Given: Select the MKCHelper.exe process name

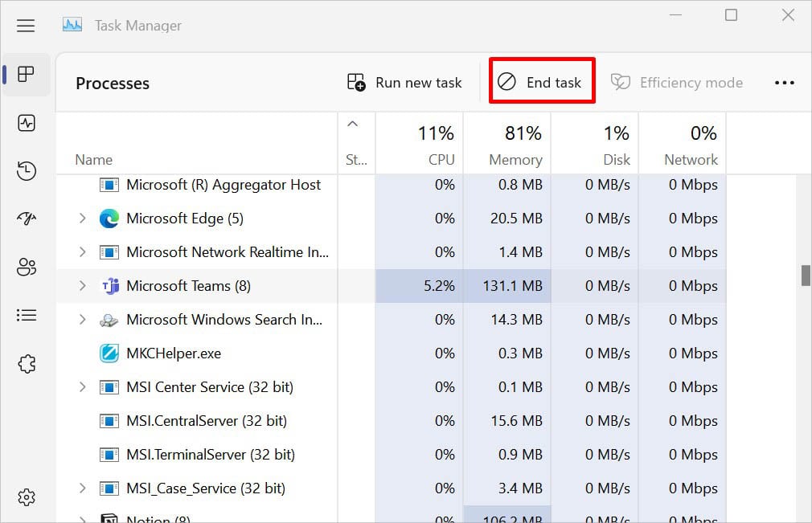Looking at the screenshot, I should [174, 353].
